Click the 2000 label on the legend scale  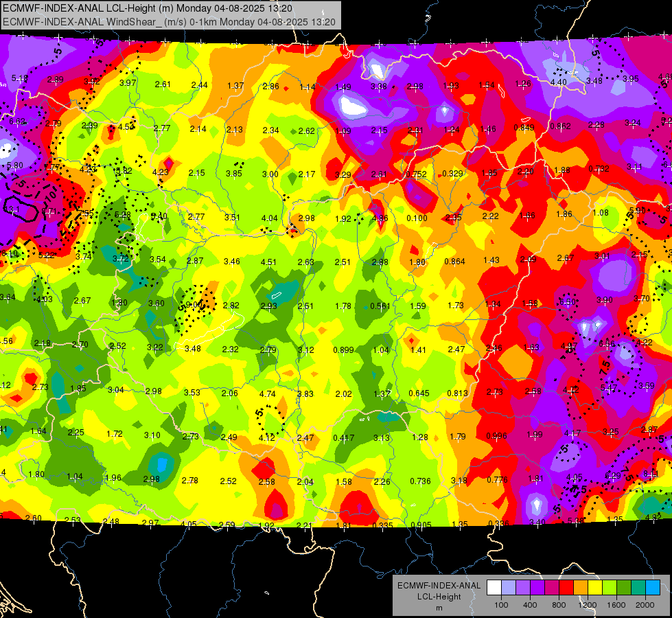(x=645, y=605)
